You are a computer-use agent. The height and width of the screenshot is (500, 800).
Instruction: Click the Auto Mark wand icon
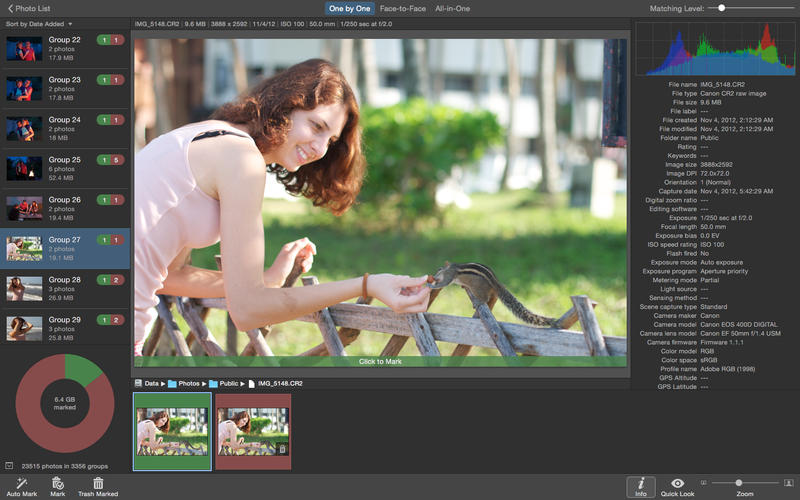pos(20,482)
